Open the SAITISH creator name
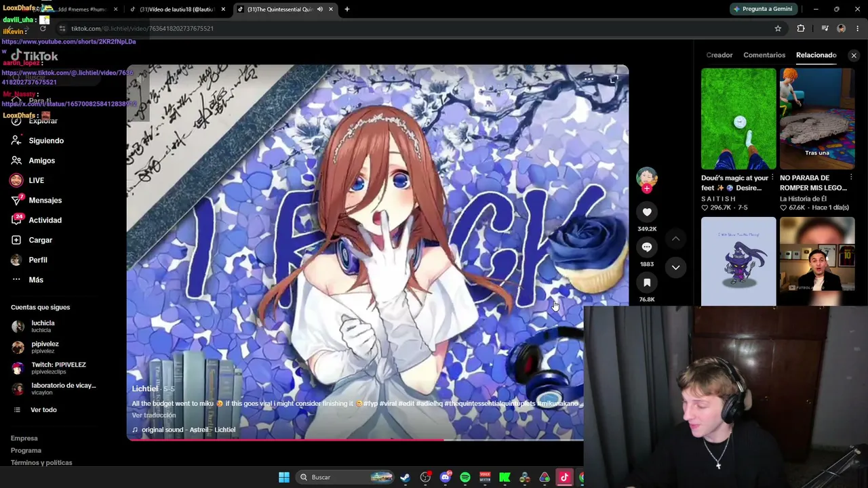 tap(719, 199)
